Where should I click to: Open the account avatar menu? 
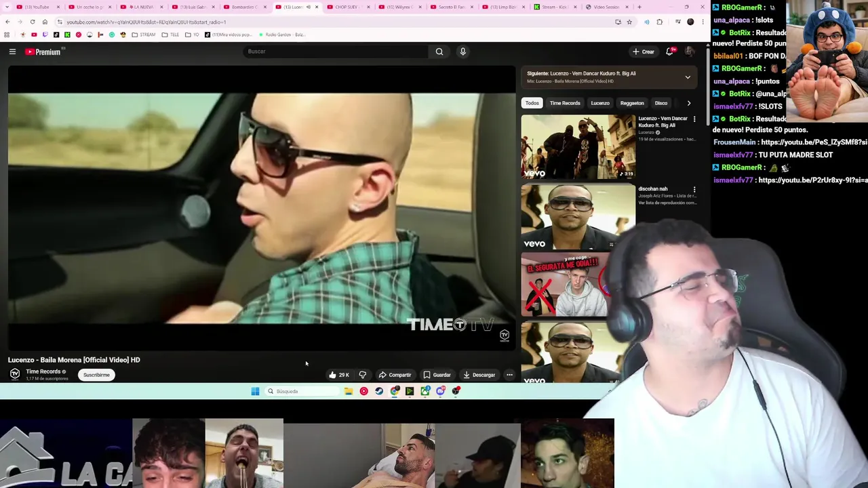(690, 52)
